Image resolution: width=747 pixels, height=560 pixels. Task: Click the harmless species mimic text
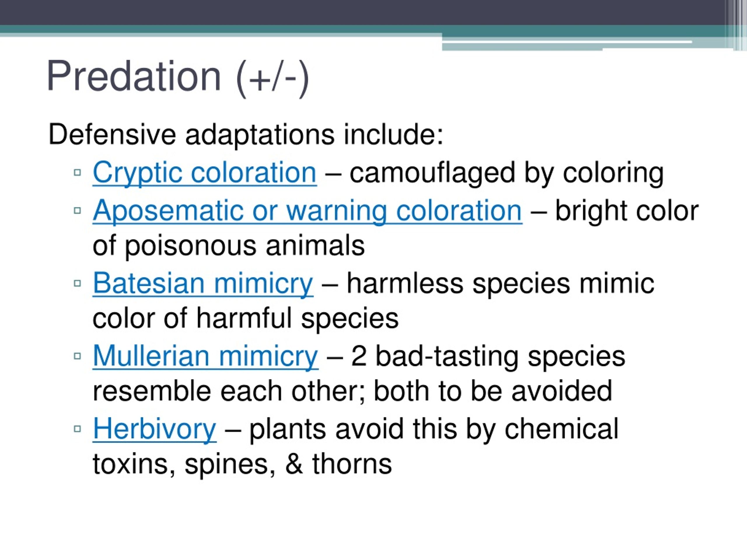pos(501,283)
